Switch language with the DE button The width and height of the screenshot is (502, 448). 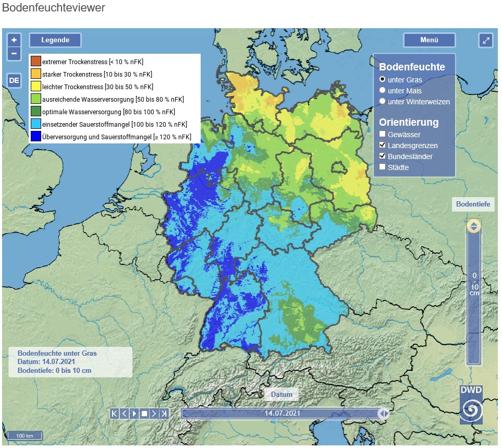(x=14, y=80)
